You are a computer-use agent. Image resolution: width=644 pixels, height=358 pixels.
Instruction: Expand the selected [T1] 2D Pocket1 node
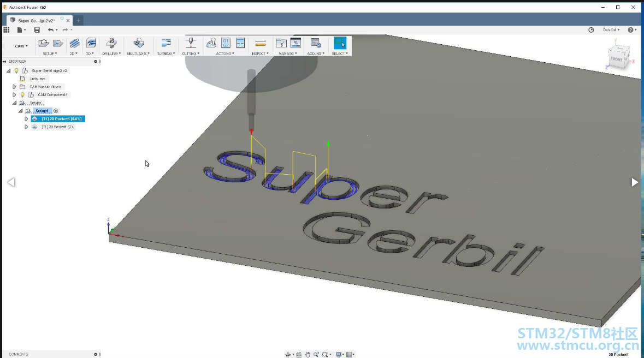click(26, 118)
